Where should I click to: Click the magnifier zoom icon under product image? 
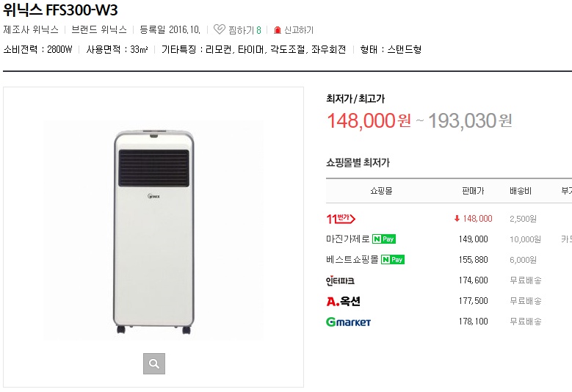pos(153,363)
